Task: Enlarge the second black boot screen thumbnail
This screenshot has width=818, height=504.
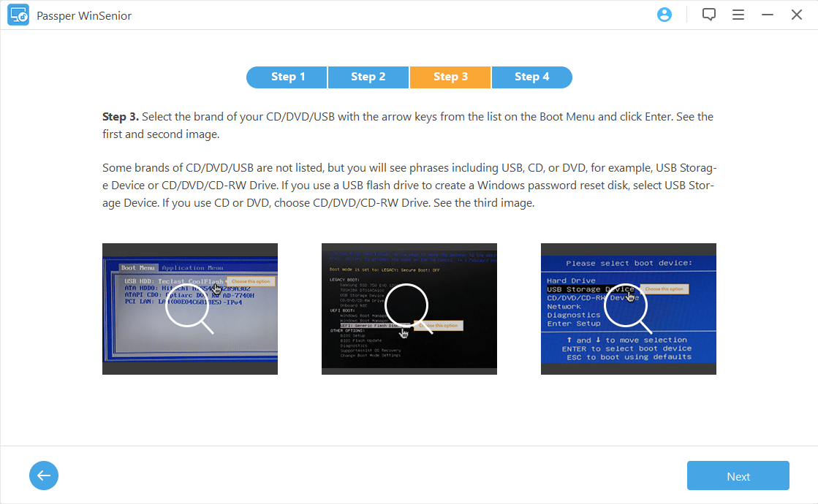Action: pos(409,308)
